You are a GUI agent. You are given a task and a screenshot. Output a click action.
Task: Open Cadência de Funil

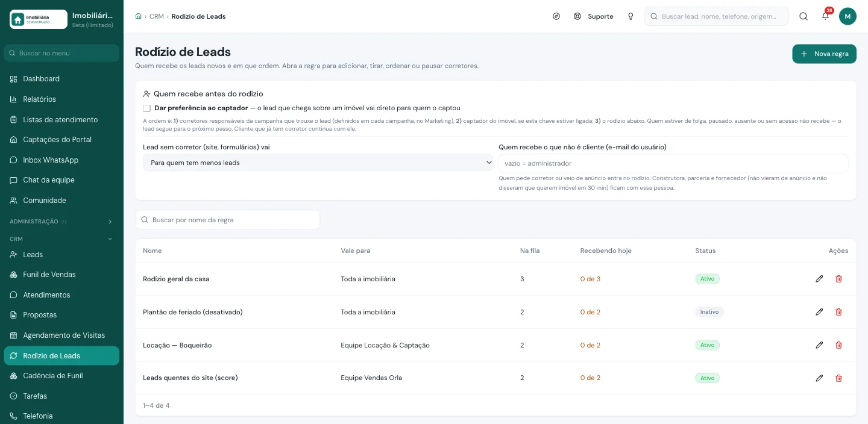tap(61, 376)
